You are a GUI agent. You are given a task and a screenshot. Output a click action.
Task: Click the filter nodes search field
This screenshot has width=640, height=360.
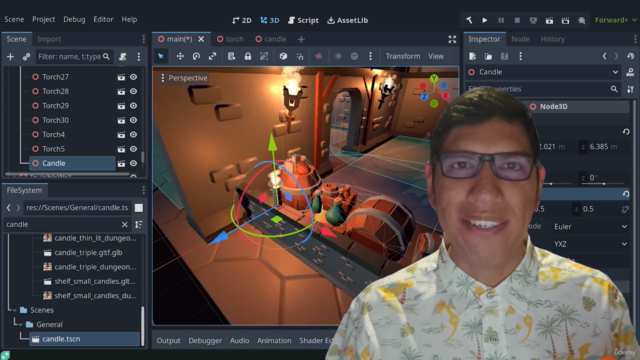point(74,57)
